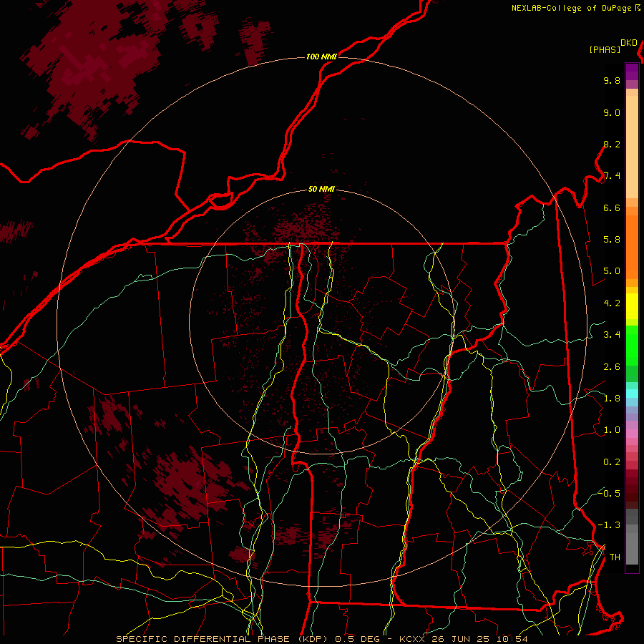Image resolution: width=644 pixels, height=644 pixels.
Task: Click the -0.5 legend value
Action: pyautogui.click(x=609, y=493)
